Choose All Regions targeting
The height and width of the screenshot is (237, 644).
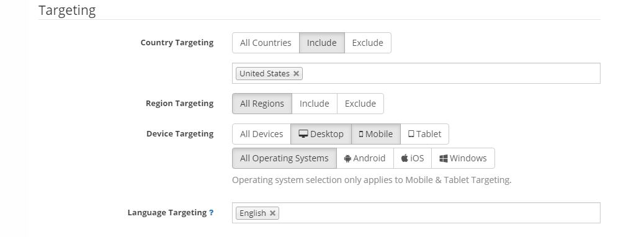point(262,104)
